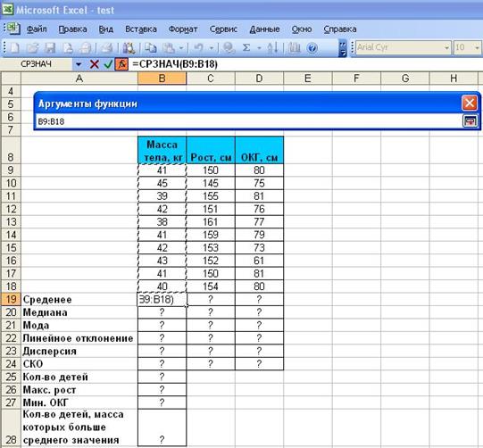
Task: Select row 8 header
Action: pyautogui.click(x=11, y=150)
